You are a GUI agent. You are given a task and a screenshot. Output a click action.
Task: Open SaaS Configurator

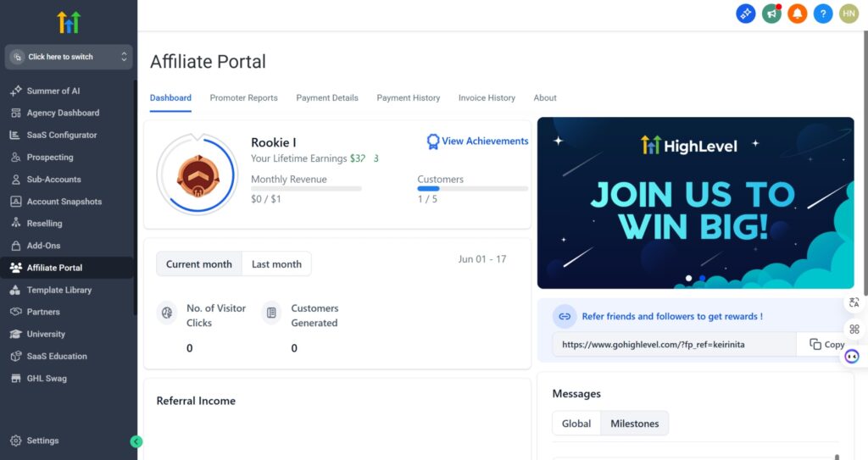pyautogui.click(x=61, y=135)
